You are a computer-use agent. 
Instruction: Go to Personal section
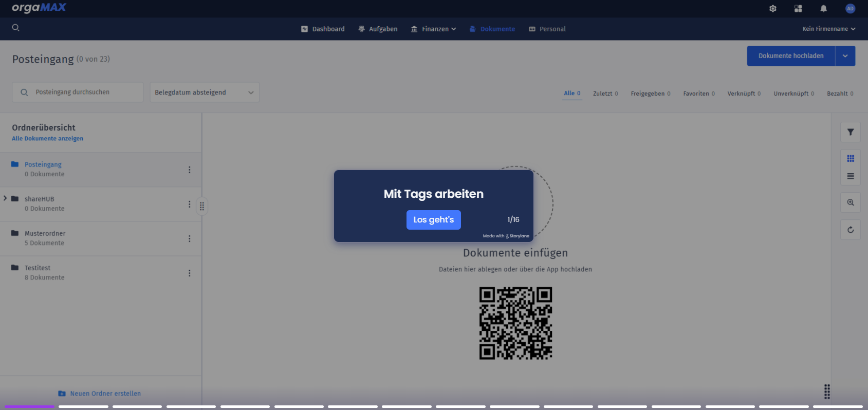pos(547,29)
